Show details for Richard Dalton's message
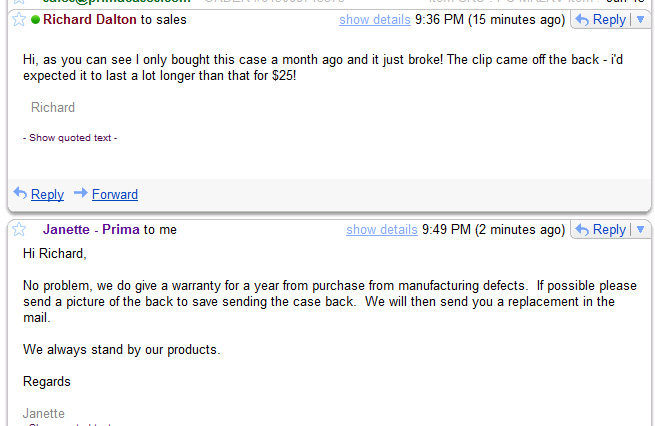The image size is (655, 426). 375,20
